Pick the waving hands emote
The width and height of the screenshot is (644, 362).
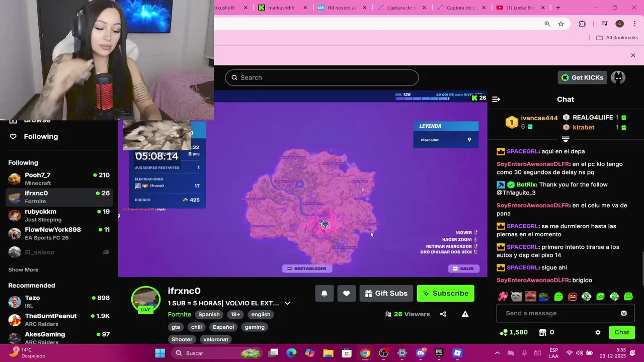[x=503, y=297]
